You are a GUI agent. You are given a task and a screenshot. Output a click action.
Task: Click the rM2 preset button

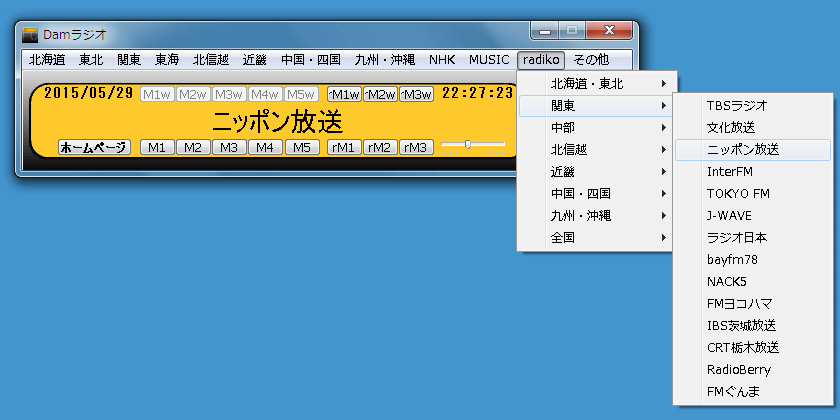[x=380, y=147]
